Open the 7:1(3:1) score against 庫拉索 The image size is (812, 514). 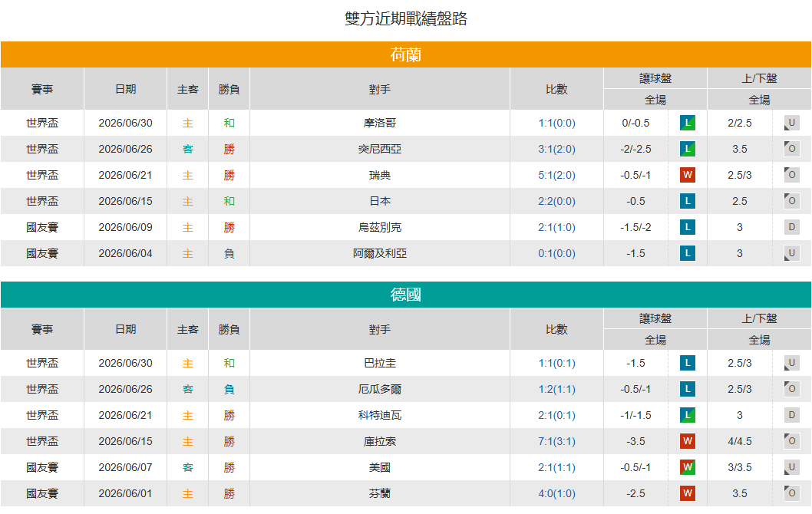556,442
